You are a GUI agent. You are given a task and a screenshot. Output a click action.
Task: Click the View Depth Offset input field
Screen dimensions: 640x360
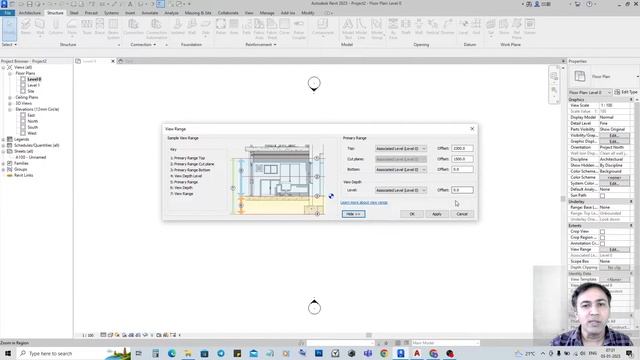tap(462, 190)
